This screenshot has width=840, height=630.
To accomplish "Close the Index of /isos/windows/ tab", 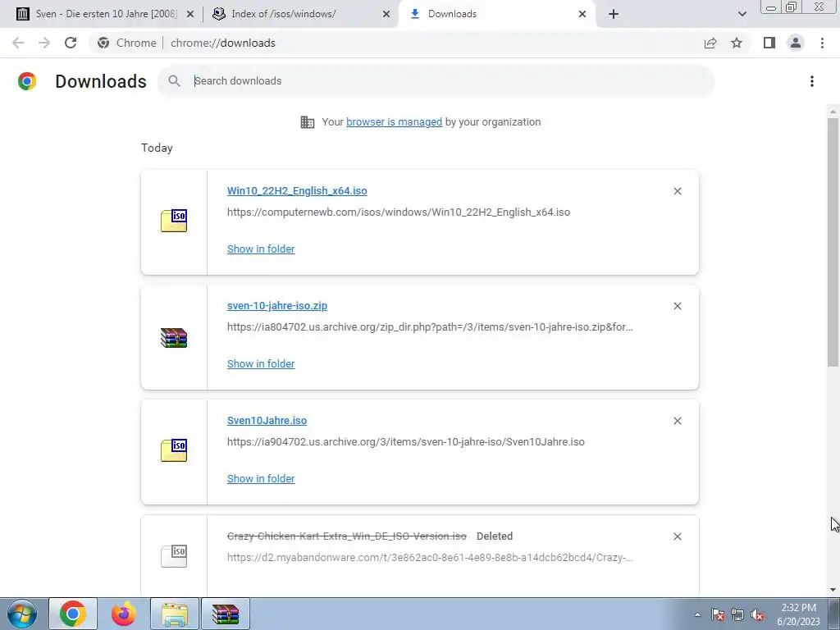I will [x=386, y=14].
